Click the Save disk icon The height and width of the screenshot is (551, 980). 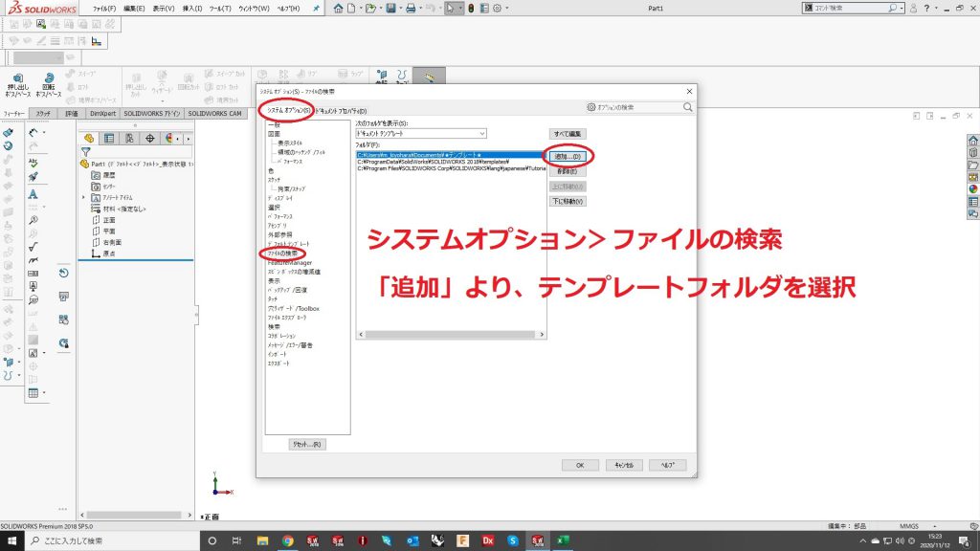[x=390, y=8]
